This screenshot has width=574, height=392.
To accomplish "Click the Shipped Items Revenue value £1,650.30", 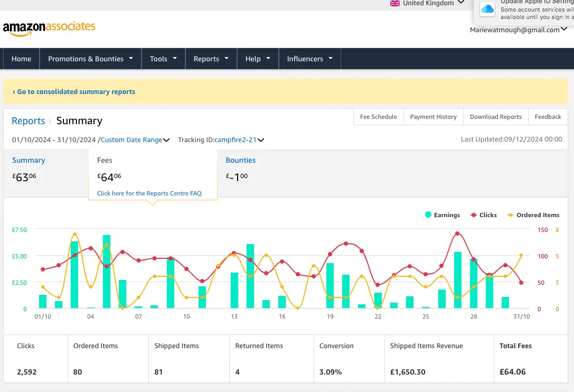I will [x=408, y=372].
